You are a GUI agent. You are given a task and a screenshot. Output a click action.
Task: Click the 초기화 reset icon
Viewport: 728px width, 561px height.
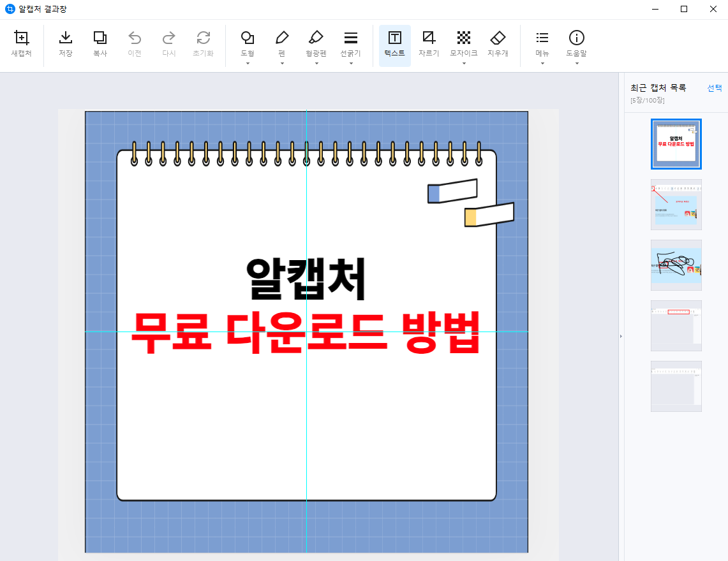pyautogui.click(x=204, y=45)
